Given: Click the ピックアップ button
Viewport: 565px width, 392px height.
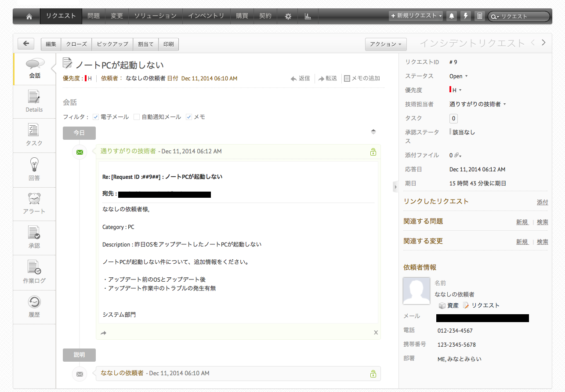Looking at the screenshot, I should pos(112,44).
